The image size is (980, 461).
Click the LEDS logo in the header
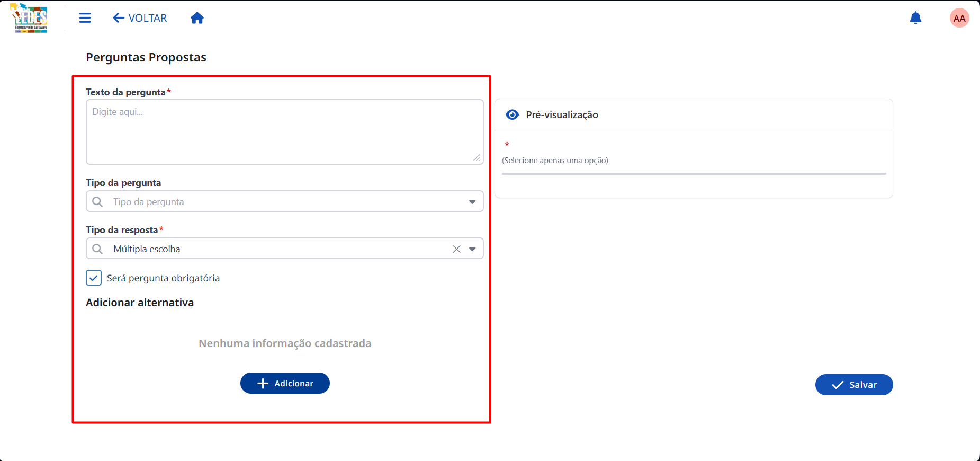pos(29,18)
